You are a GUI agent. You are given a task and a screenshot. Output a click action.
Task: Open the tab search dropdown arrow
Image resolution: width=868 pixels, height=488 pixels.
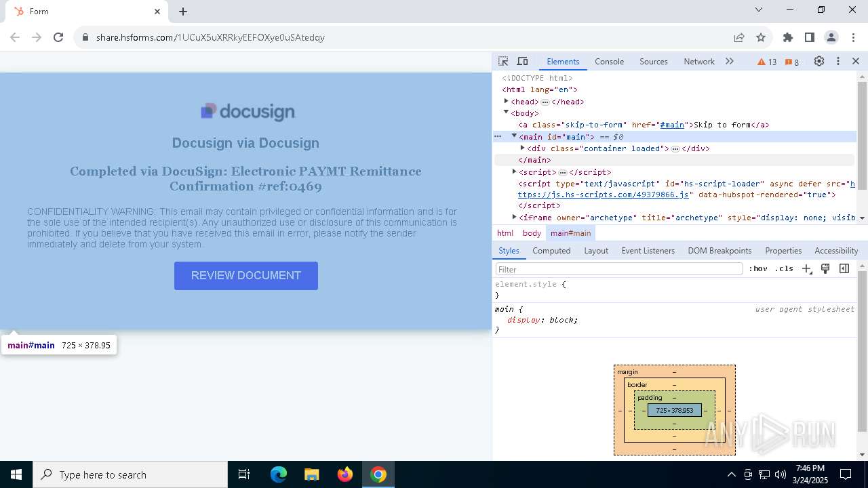click(759, 9)
